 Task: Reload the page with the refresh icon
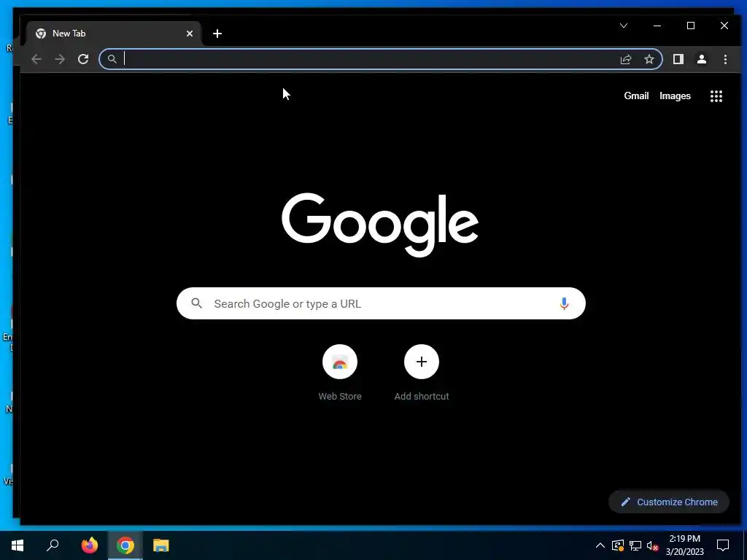click(83, 59)
